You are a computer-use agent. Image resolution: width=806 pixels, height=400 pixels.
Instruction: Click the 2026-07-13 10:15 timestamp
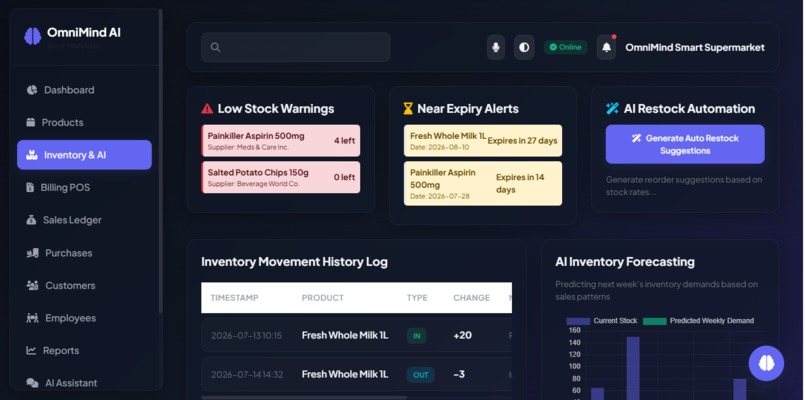(x=247, y=336)
